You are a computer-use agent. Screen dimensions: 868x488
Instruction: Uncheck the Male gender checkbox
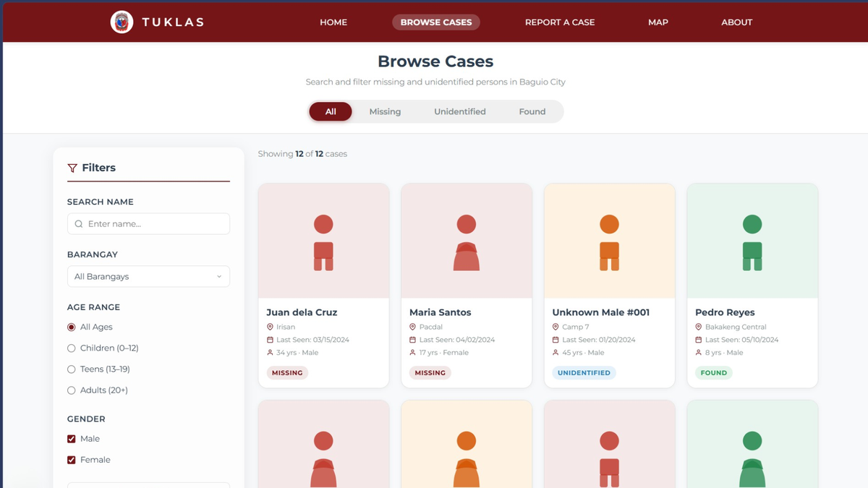tap(71, 439)
